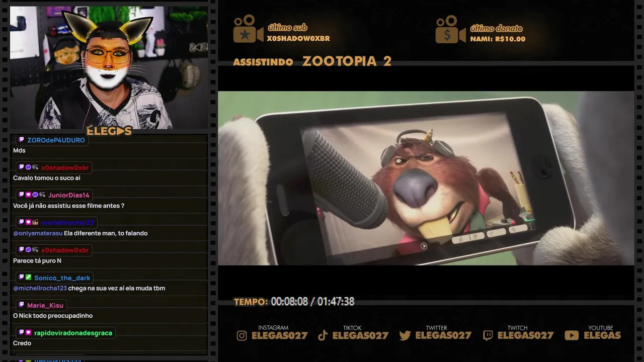This screenshot has height=362, width=644.
Task: Click username ZOROdeP4UDURO in chat
Action: click(56, 140)
